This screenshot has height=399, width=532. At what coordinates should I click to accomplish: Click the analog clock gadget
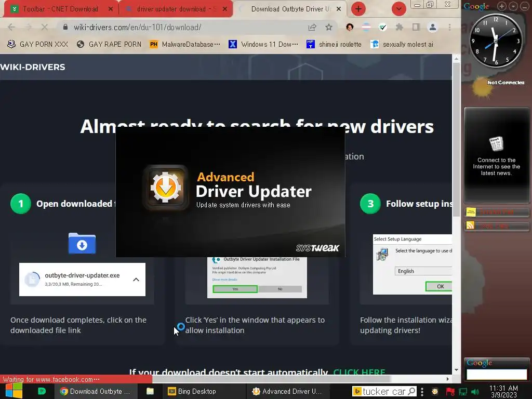(496, 41)
